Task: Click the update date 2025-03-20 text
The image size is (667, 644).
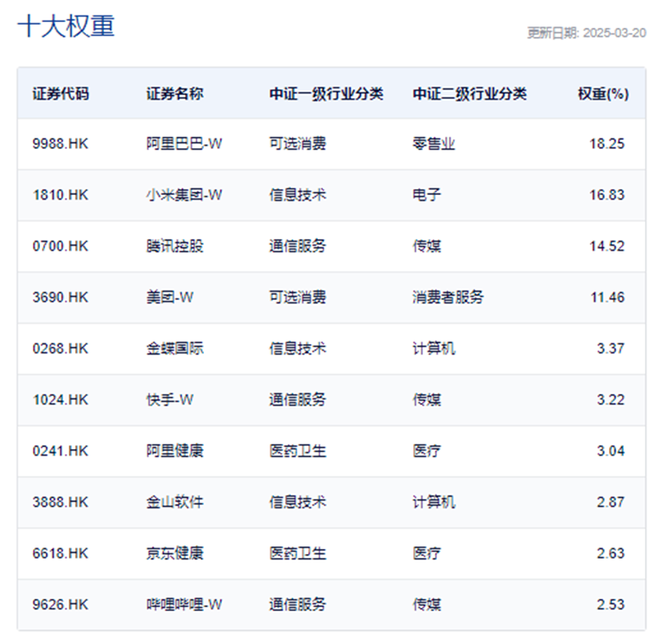Action: pyautogui.click(x=587, y=33)
